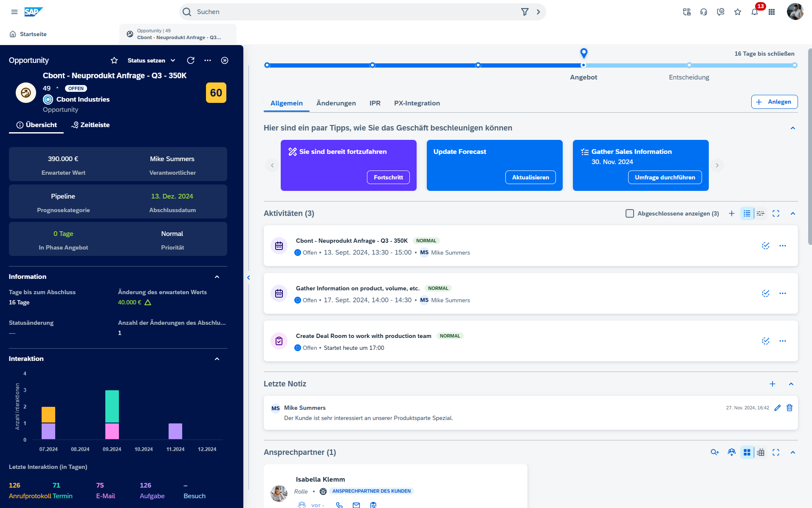Click the Aktualisieren button
812x508 pixels.
pyautogui.click(x=530, y=177)
